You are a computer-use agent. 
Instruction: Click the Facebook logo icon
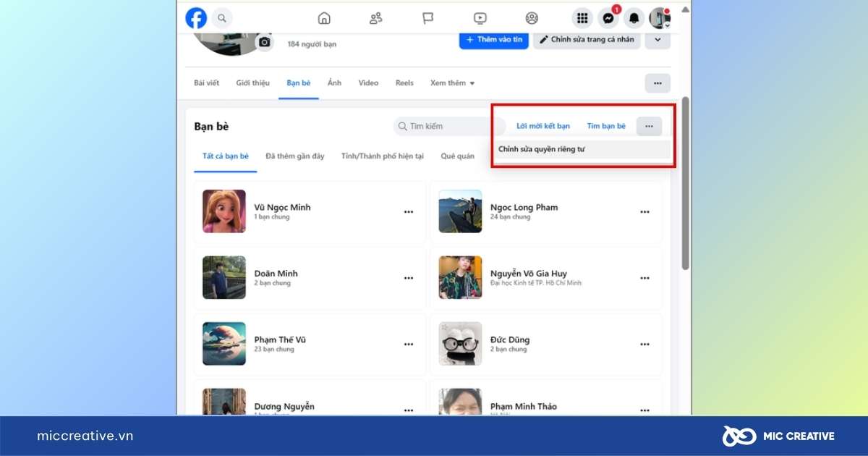point(196,18)
